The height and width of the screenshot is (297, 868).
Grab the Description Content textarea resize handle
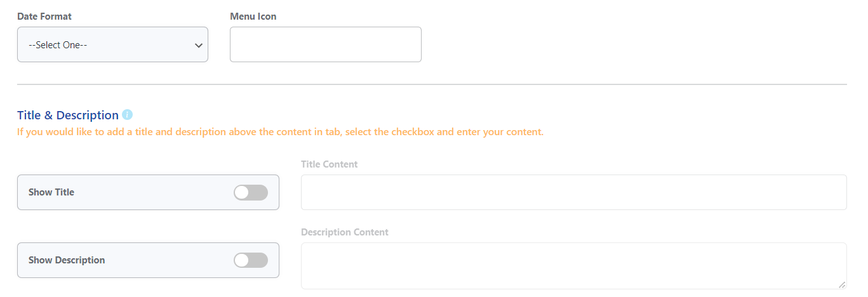pyautogui.click(x=842, y=285)
